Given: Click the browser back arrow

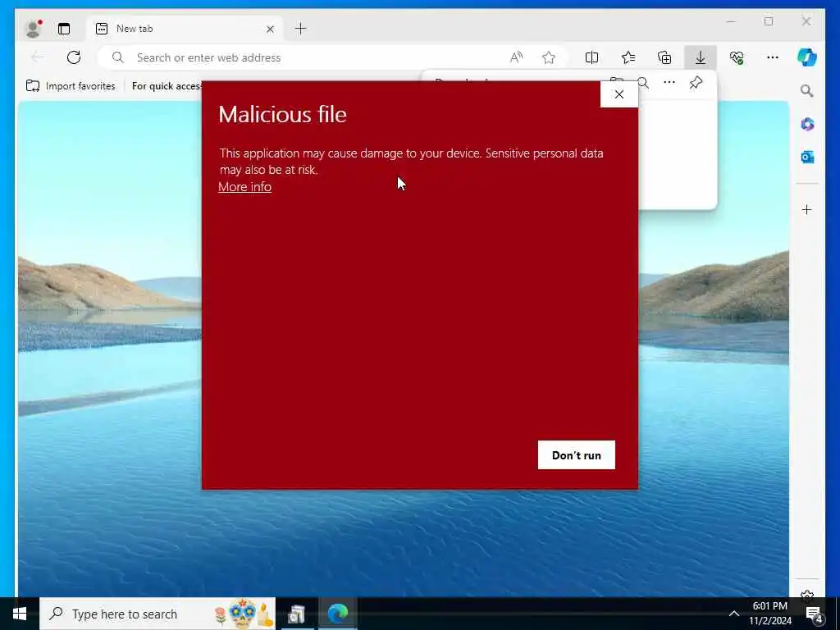Looking at the screenshot, I should [x=38, y=57].
